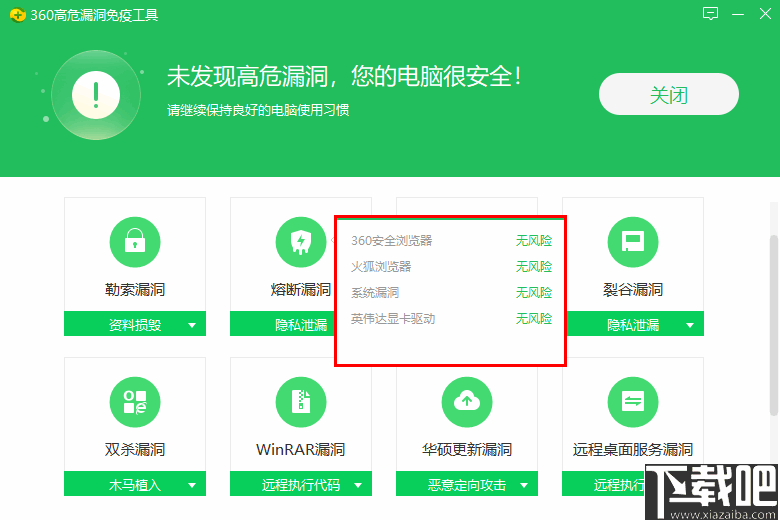Close window with the title bar X
Image resolution: width=780 pixels, height=520 pixels.
pos(766,13)
